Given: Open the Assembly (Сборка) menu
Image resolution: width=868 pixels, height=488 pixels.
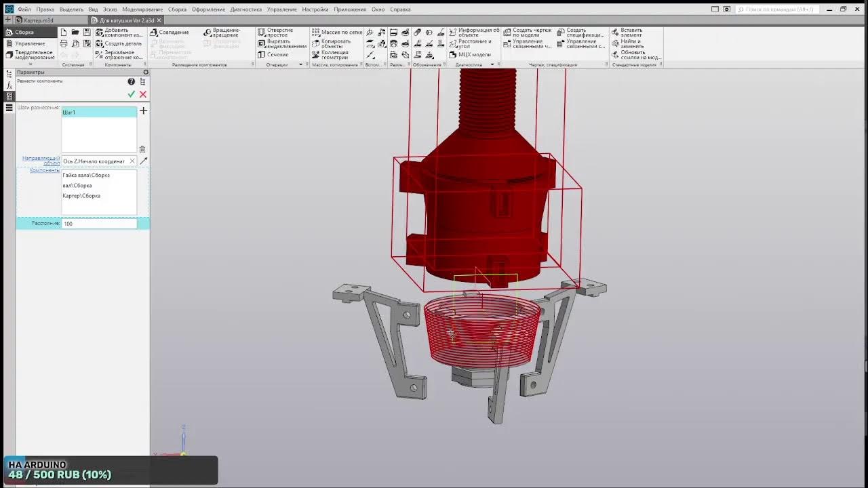Looking at the screenshot, I should [x=177, y=9].
